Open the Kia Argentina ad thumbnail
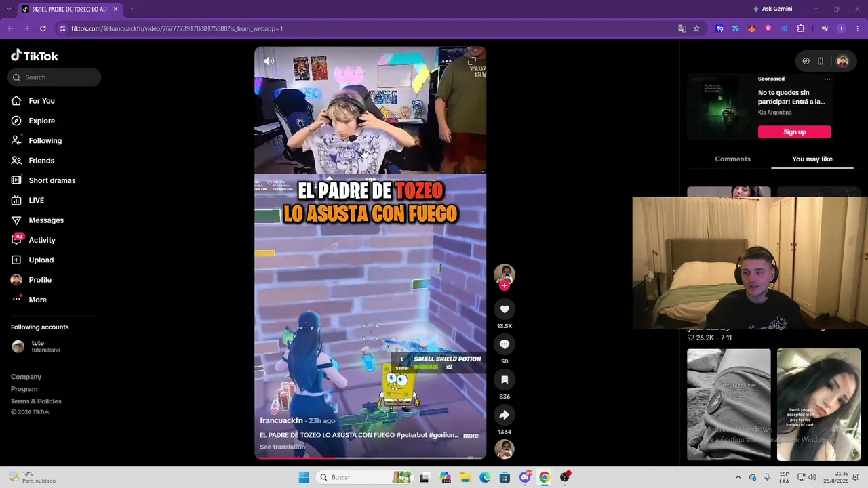The width and height of the screenshot is (868, 488). pyautogui.click(x=719, y=107)
